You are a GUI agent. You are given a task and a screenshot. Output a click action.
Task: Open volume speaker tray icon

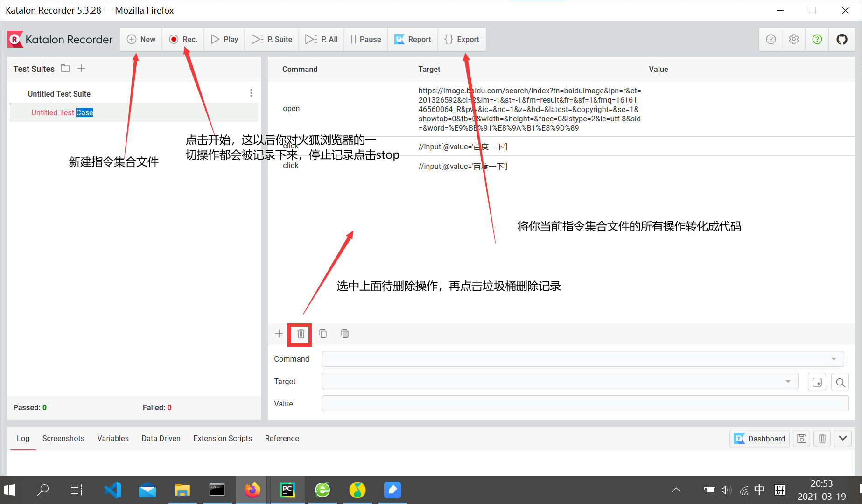click(726, 490)
